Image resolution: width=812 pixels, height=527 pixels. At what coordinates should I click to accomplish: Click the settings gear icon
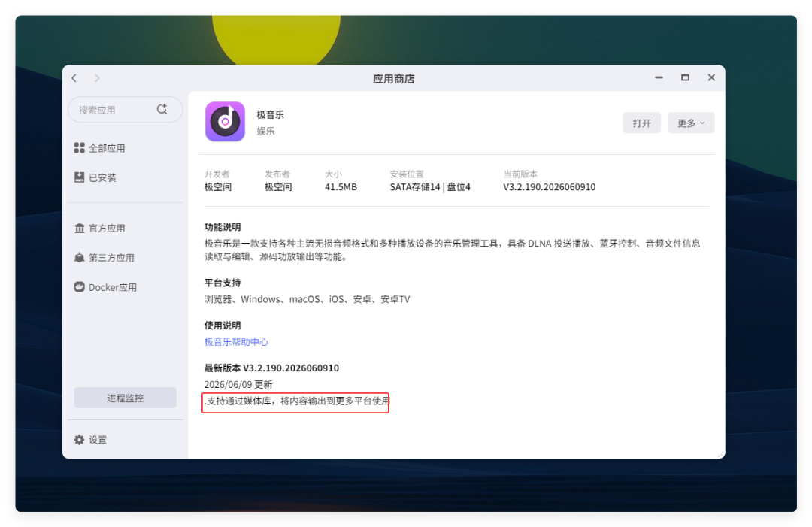(79, 440)
